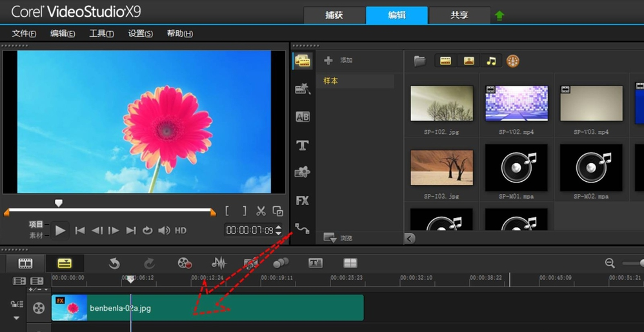Open the Media library panel icon

[x=303, y=61]
